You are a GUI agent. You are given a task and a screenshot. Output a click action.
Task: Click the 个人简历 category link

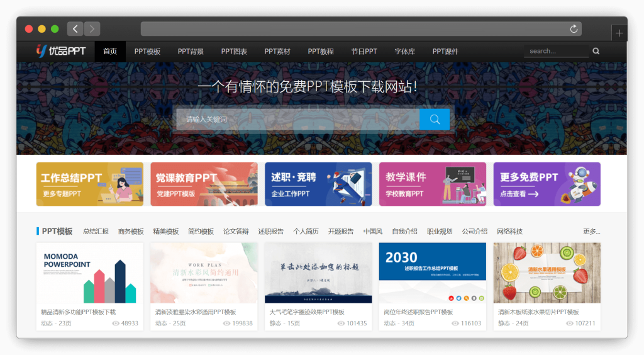[x=306, y=232]
